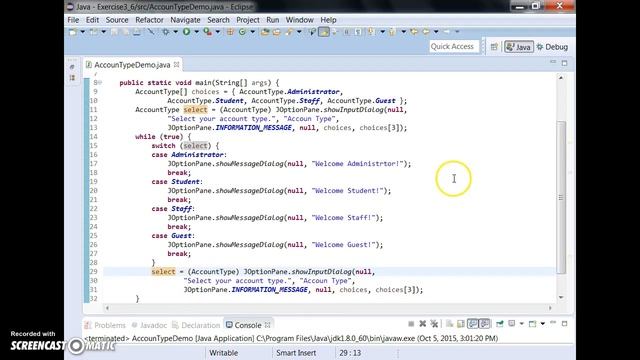This screenshot has width=640, height=360.
Task: Open the Navigate menu
Action: [x=185, y=20]
